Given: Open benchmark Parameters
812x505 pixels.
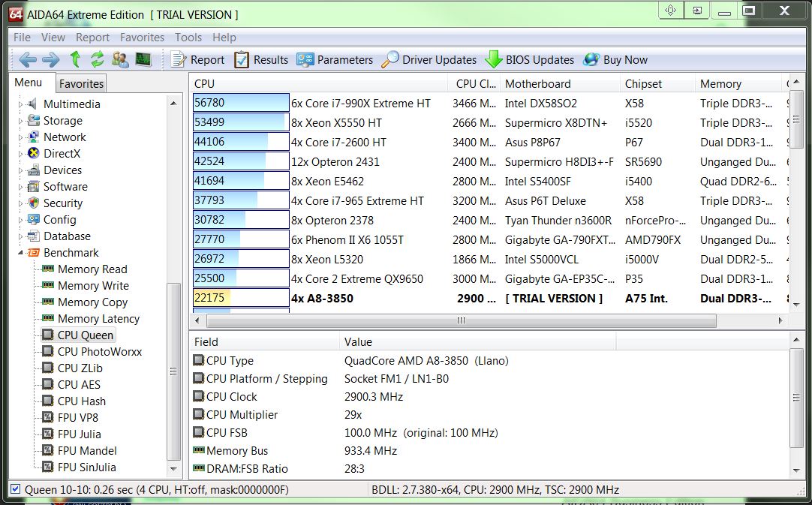Looking at the screenshot, I should [335, 59].
